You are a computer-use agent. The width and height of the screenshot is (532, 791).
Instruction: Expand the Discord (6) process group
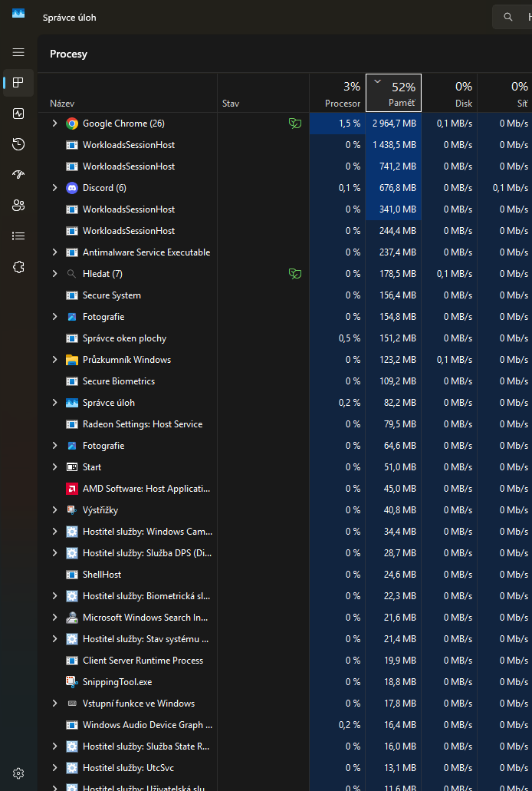[x=54, y=188]
